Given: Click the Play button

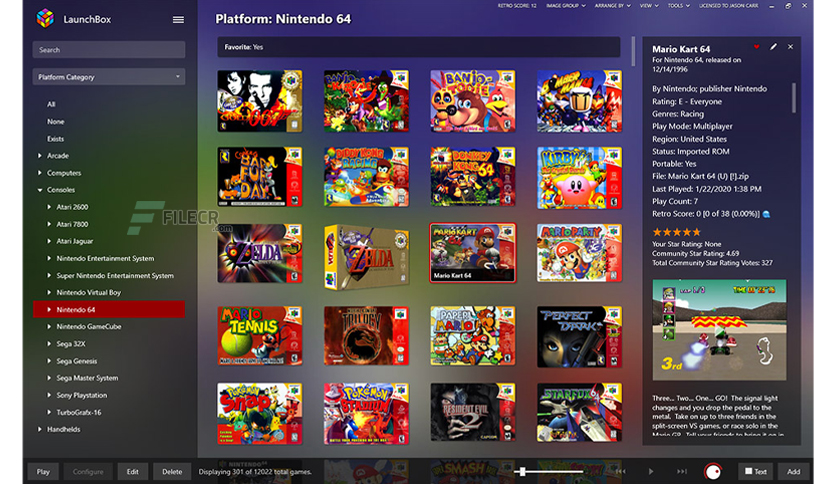Looking at the screenshot, I should (43, 471).
